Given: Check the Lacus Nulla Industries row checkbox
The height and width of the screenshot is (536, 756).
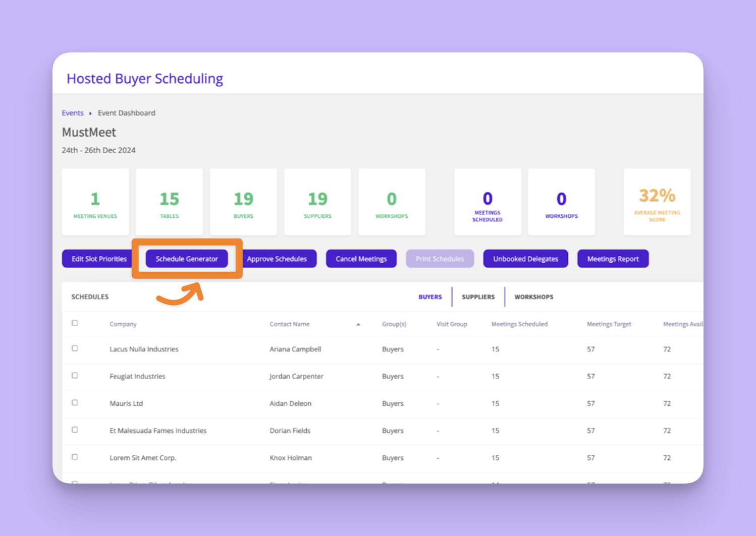Looking at the screenshot, I should (75, 348).
